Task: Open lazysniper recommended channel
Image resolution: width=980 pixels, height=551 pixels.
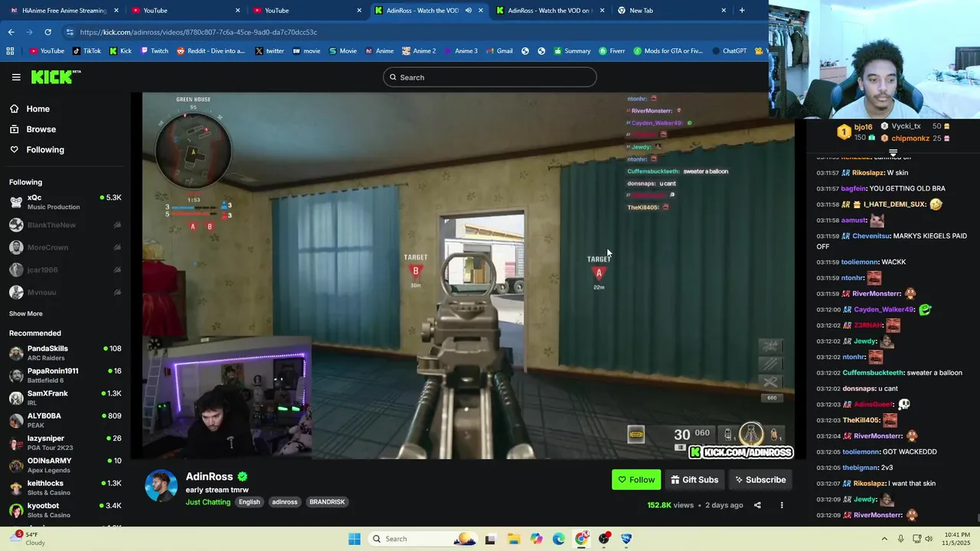Action: 65,442
